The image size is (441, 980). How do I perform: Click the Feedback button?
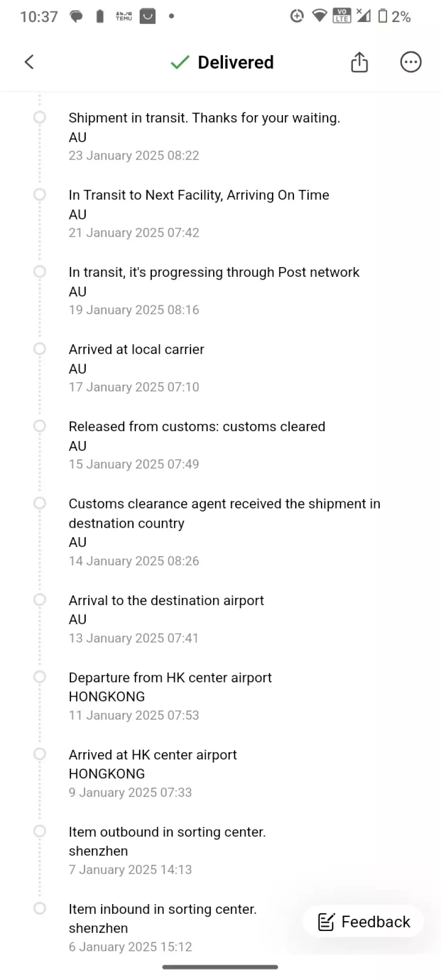pyautogui.click(x=364, y=922)
